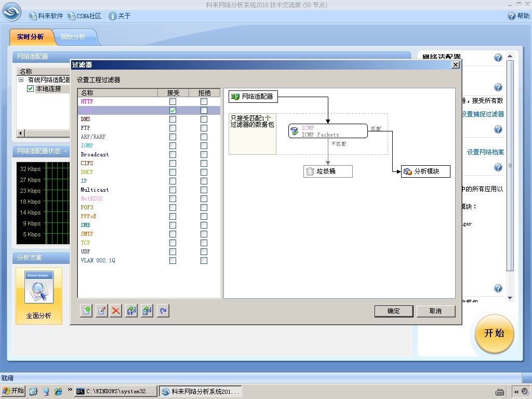The height and width of the screenshot is (399, 532).
Task: Click the 名称 column header
Action: tap(118, 92)
